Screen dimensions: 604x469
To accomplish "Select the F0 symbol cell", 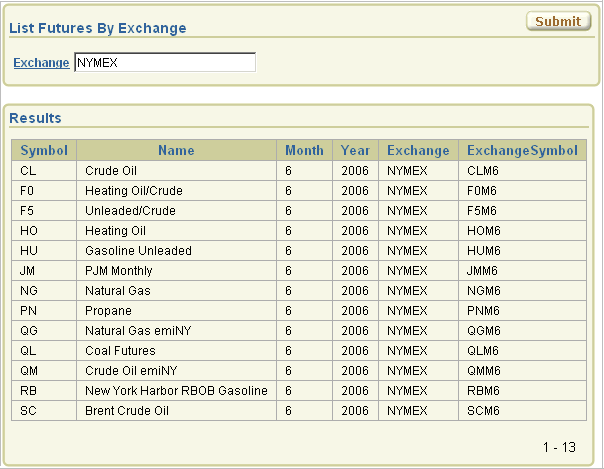I will [44, 191].
